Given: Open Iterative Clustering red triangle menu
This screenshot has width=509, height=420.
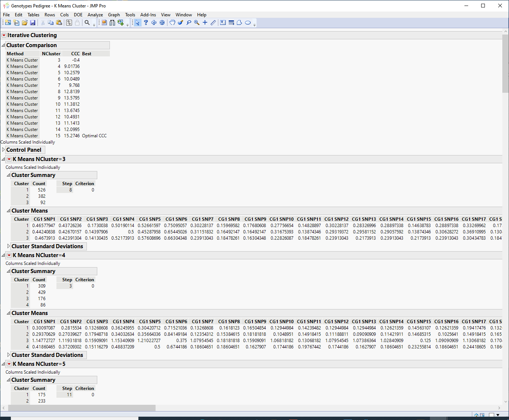Looking at the screenshot, I should tap(4, 35).
